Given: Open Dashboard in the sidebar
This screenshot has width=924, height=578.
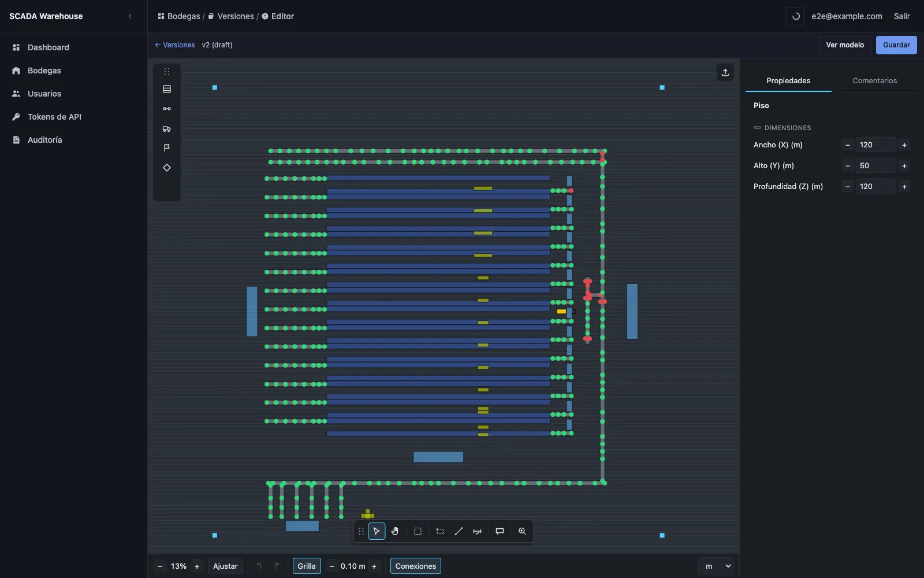Looking at the screenshot, I should click(x=73, y=47).
